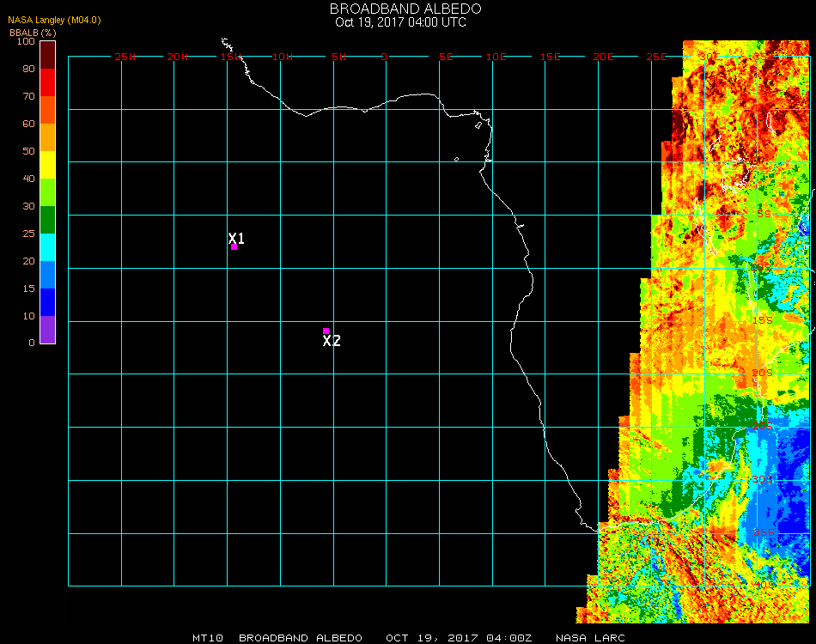Click 'NASA LARC' in the bottom caption
The height and width of the screenshot is (644, 816).
tap(590, 638)
